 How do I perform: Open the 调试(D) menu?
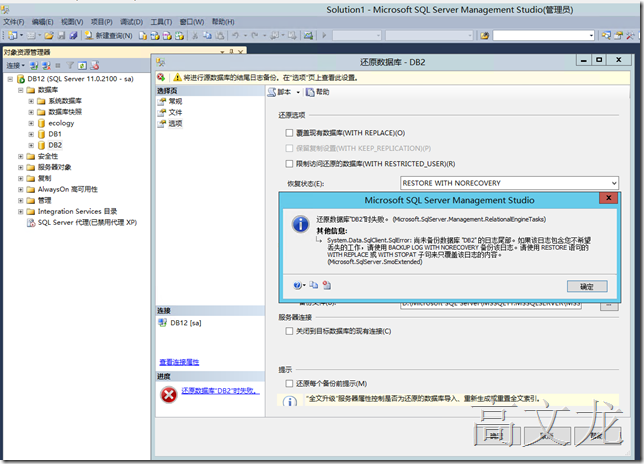pos(131,22)
